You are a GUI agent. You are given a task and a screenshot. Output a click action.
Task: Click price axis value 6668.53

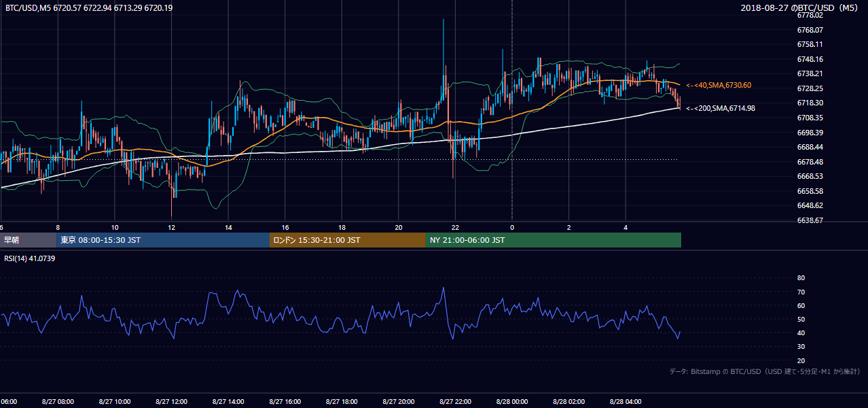tap(810, 176)
